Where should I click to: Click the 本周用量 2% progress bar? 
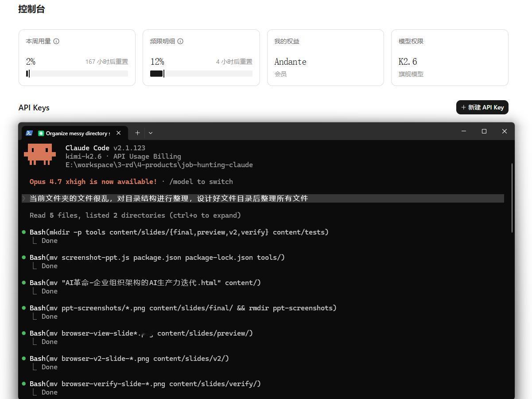[77, 74]
